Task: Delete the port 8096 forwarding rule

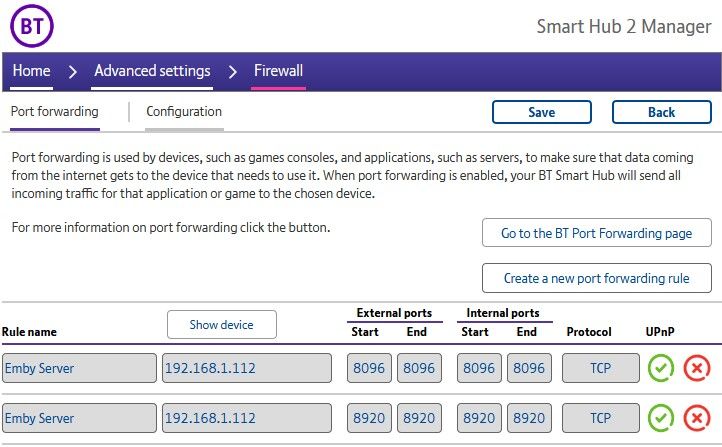Action: coord(696,368)
